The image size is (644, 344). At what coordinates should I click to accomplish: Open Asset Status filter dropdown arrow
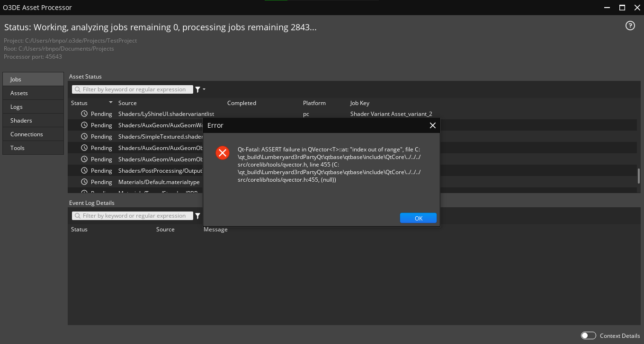[x=204, y=89]
